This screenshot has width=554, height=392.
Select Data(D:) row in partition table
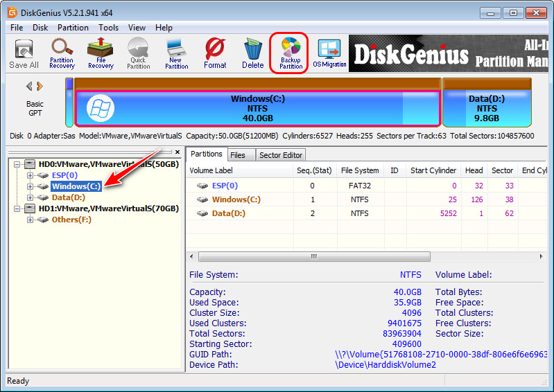coord(367,213)
